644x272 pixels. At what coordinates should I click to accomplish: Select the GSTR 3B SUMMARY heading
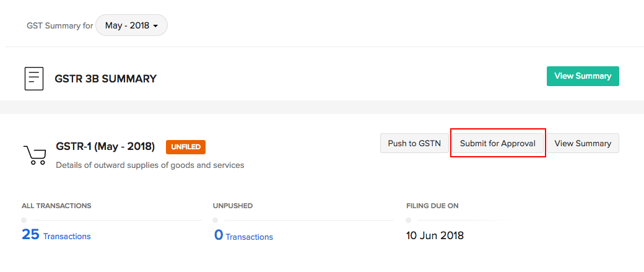pos(105,79)
